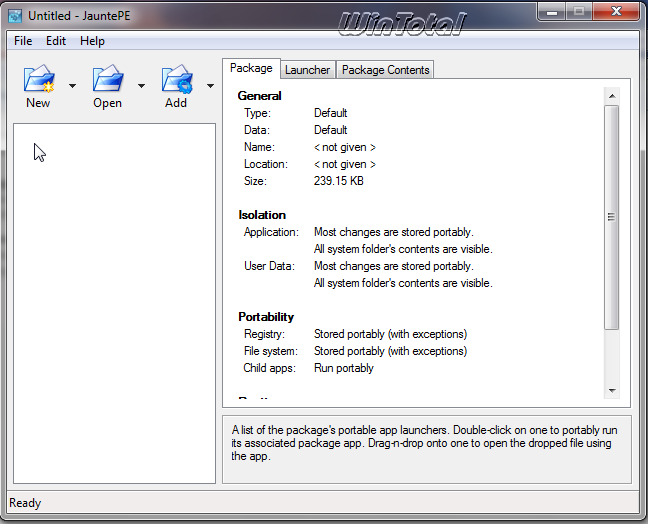
Task: Click the Ready status bar text
Action: [25, 503]
